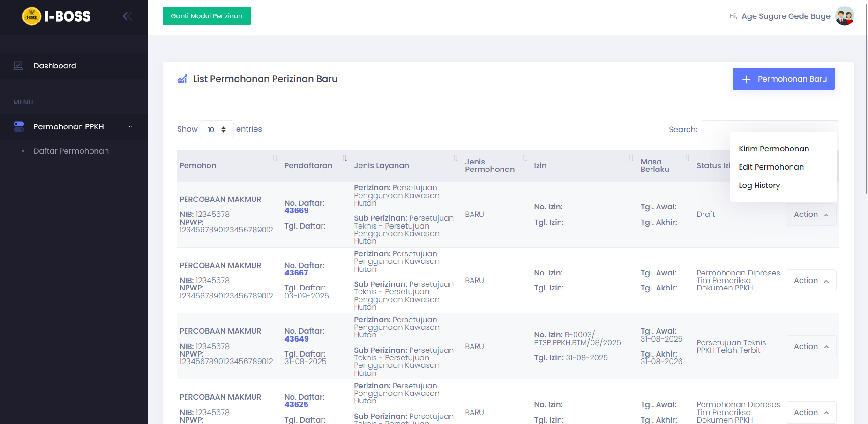This screenshot has width=868, height=424.
Task: Create new request with Permohonan Baru
Action: click(x=783, y=79)
